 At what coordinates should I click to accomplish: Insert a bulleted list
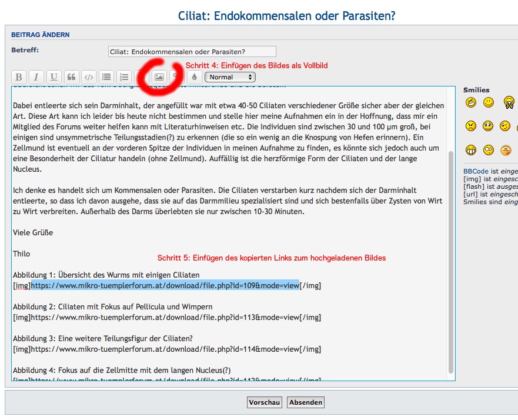point(106,77)
